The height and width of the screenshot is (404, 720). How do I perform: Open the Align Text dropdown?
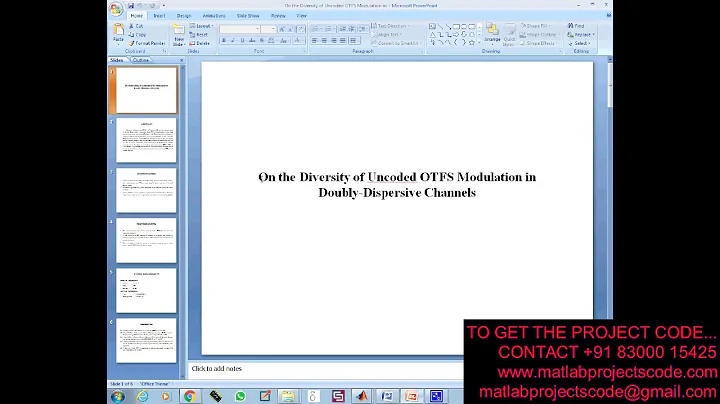(386, 34)
